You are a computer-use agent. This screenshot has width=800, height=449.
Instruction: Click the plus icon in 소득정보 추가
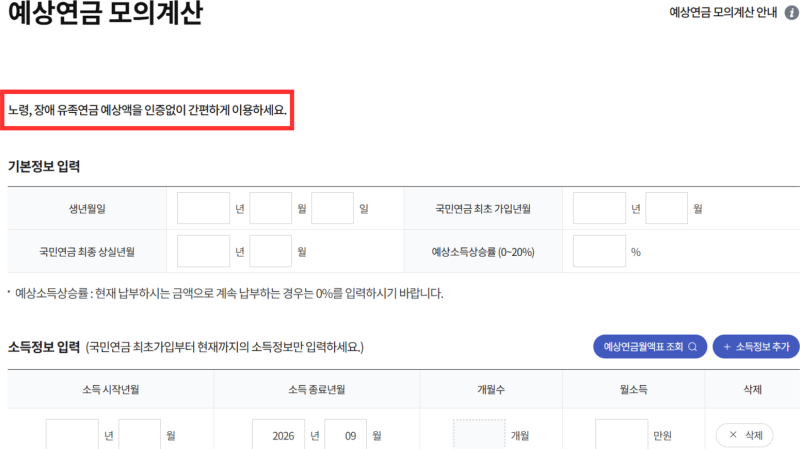[x=727, y=347]
